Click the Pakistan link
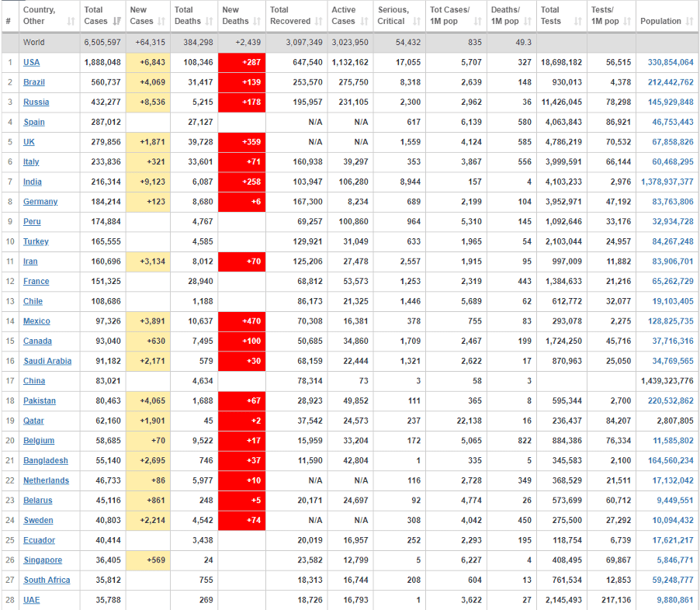700x610 pixels. 40,401
